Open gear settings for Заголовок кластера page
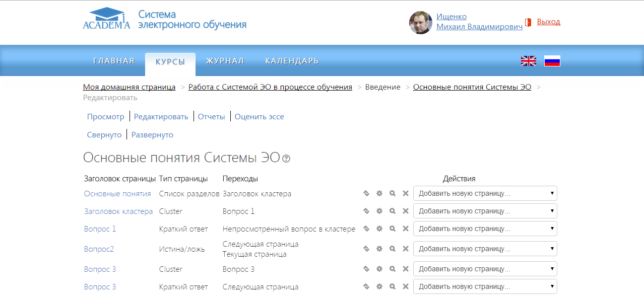Image resolution: width=644 pixels, height=299 pixels. (x=379, y=211)
